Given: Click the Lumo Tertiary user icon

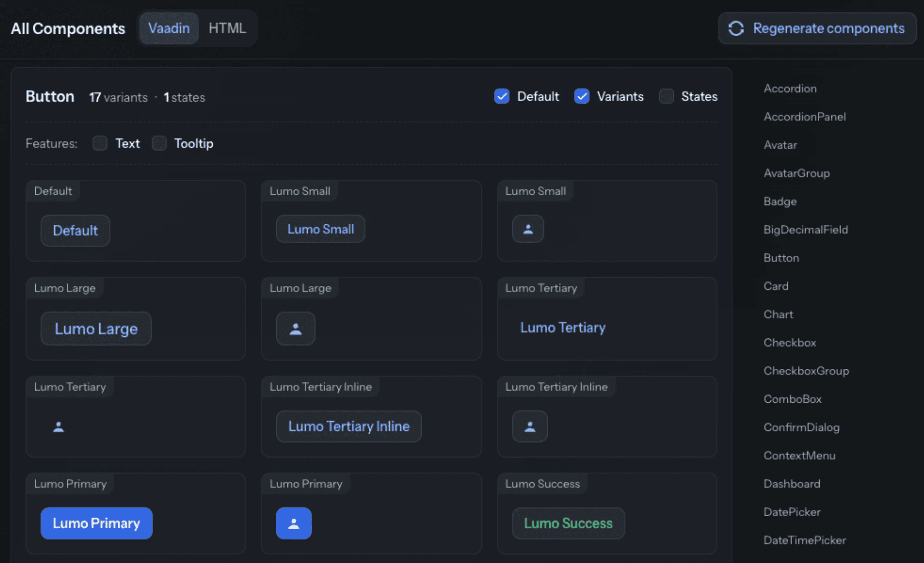Looking at the screenshot, I should [58, 427].
